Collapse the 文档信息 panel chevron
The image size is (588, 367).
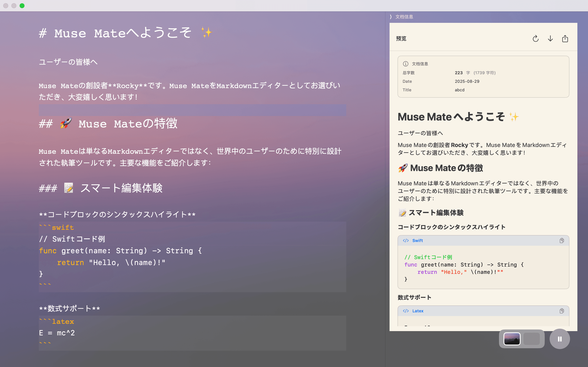(391, 17)
